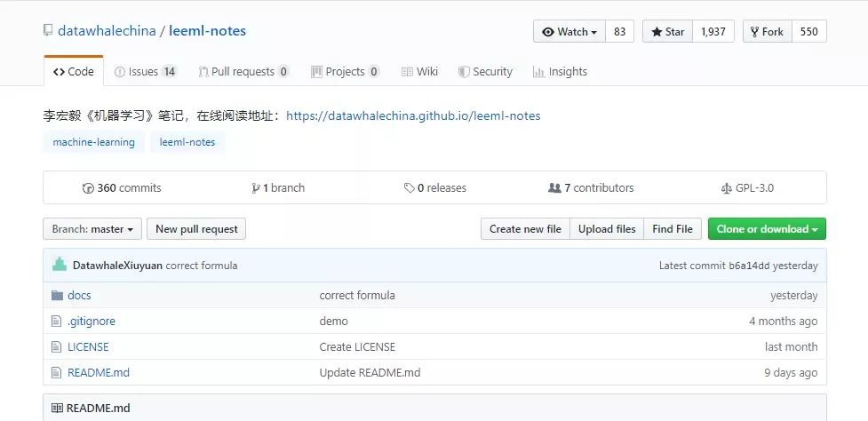Click the New pull request button
Screen dimensions: 868x421
[196, 229]
